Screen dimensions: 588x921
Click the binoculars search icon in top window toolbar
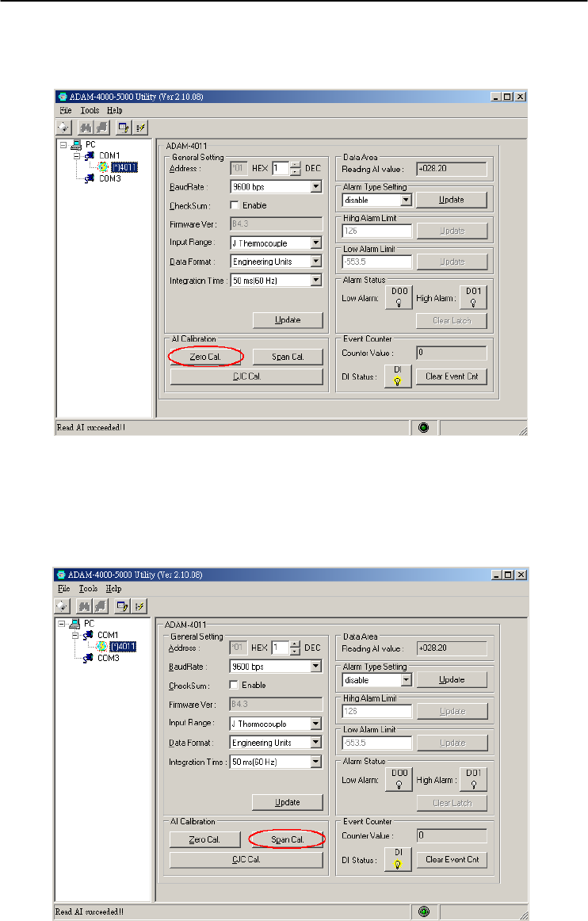(86, 128)
